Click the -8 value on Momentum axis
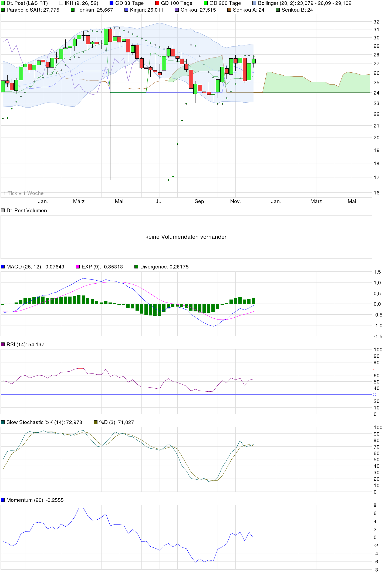The width and height of the screenshot is (392, 575). (x=376, y=570)
